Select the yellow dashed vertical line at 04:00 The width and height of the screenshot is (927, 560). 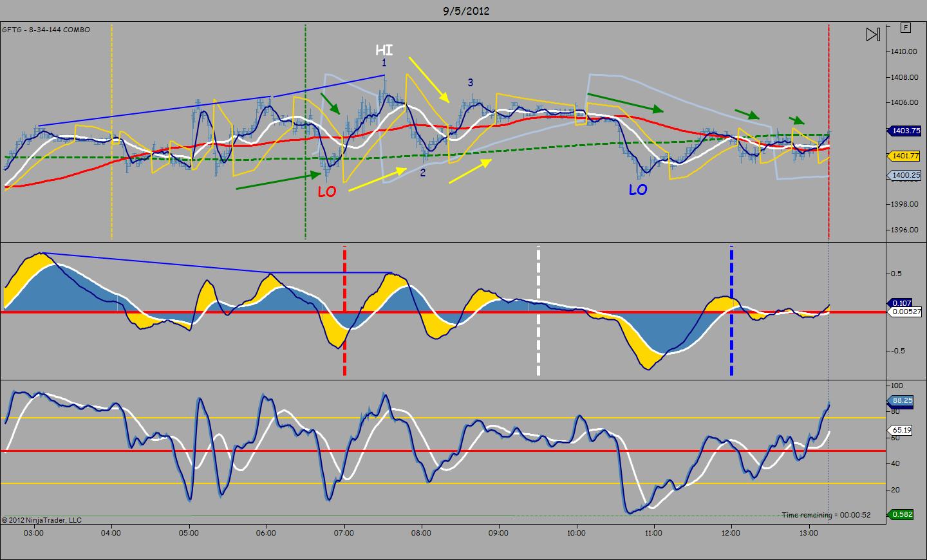coord(112,132)
